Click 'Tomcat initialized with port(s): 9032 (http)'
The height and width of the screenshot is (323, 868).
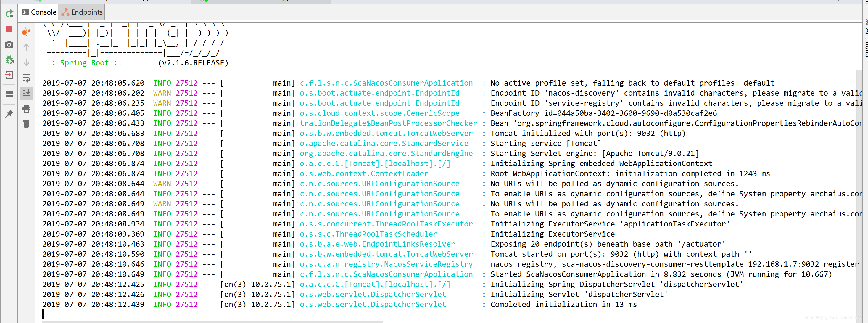click(x=588, y=134)
